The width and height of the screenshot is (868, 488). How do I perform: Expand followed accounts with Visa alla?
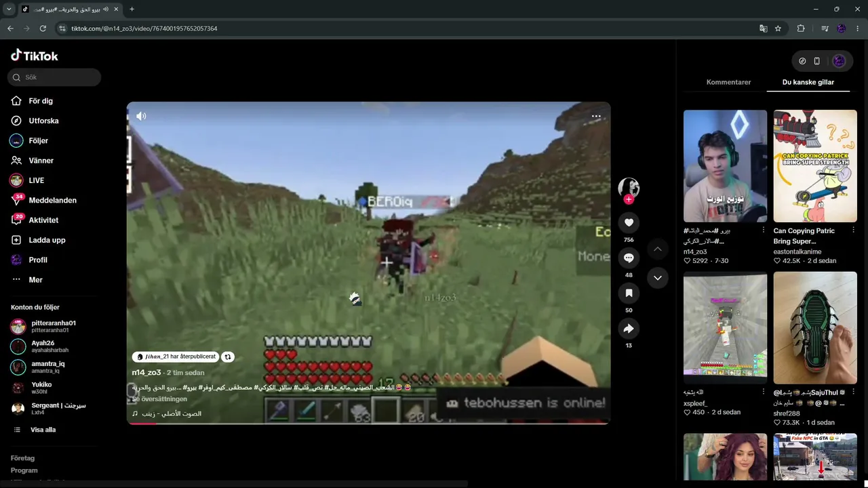(x=35, y=430)
